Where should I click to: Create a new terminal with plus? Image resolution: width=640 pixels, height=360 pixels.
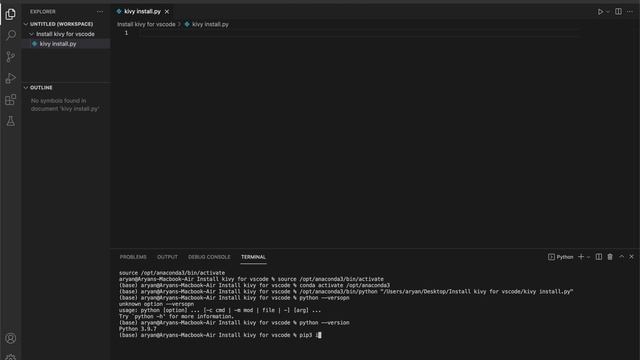[581, 257]
